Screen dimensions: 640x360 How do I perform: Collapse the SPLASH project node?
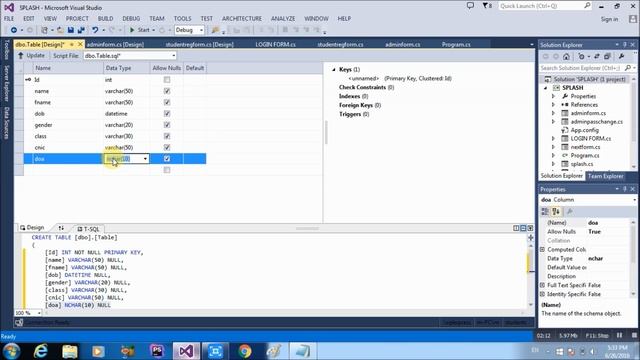546,88
